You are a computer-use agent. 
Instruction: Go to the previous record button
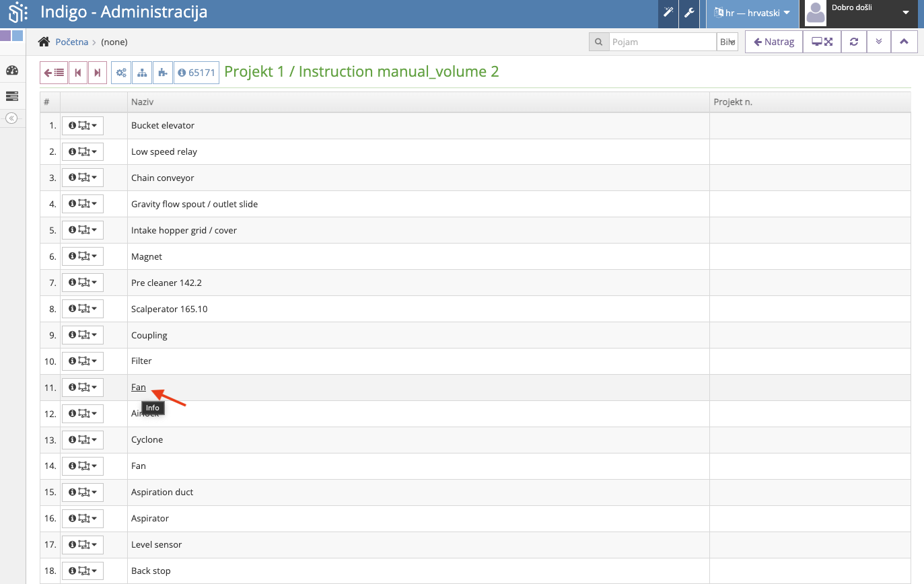point(78,73)
